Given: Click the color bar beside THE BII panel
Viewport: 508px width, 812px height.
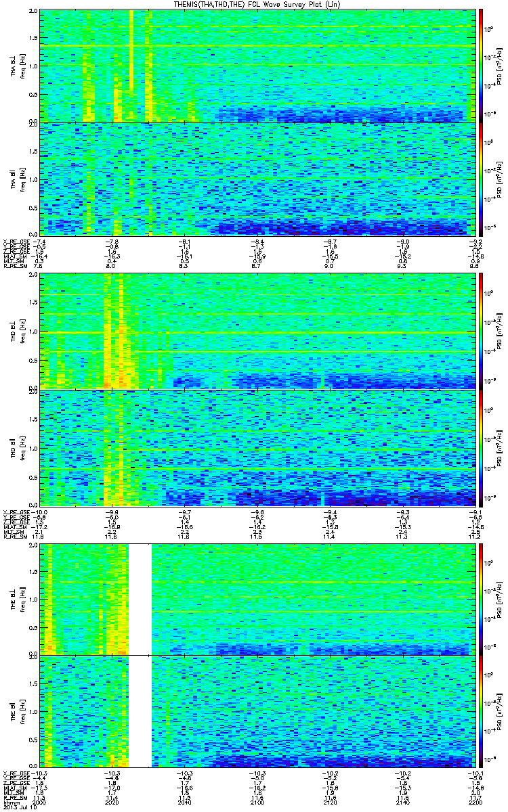Looking at the screenshot, I should point(480,711).
